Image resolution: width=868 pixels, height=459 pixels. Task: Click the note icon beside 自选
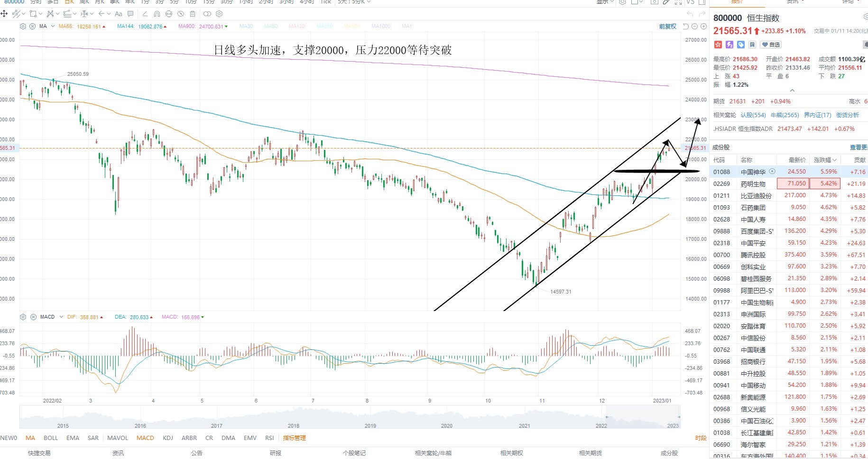[x=752, y=45]
